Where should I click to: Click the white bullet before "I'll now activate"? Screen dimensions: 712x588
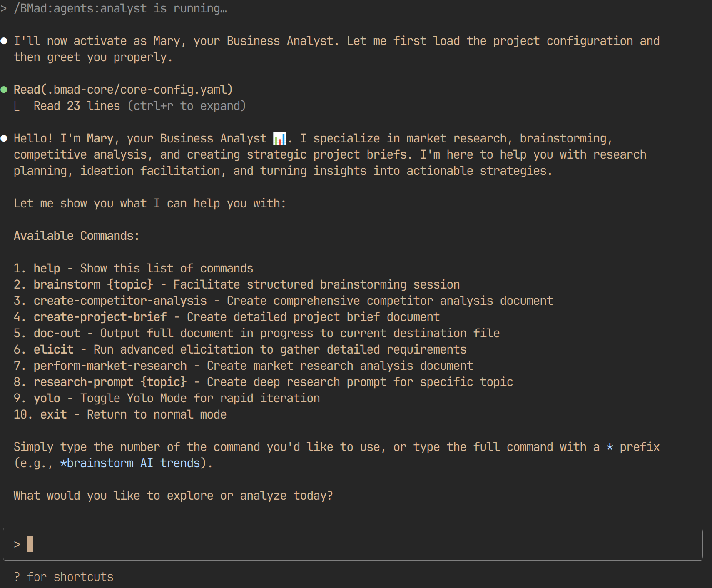point(4,41)
